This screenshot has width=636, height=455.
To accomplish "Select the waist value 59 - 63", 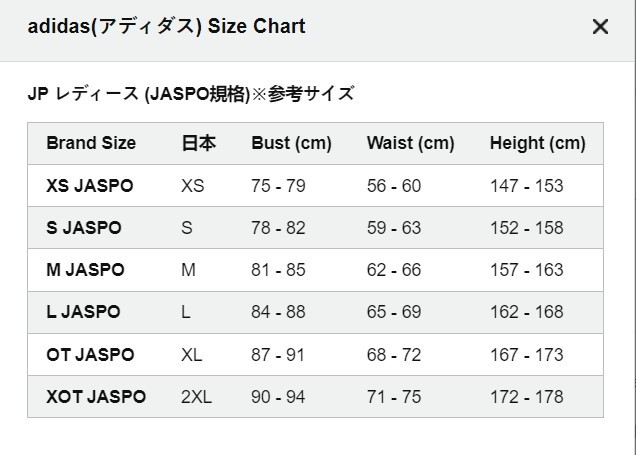I will pos(393,228).
